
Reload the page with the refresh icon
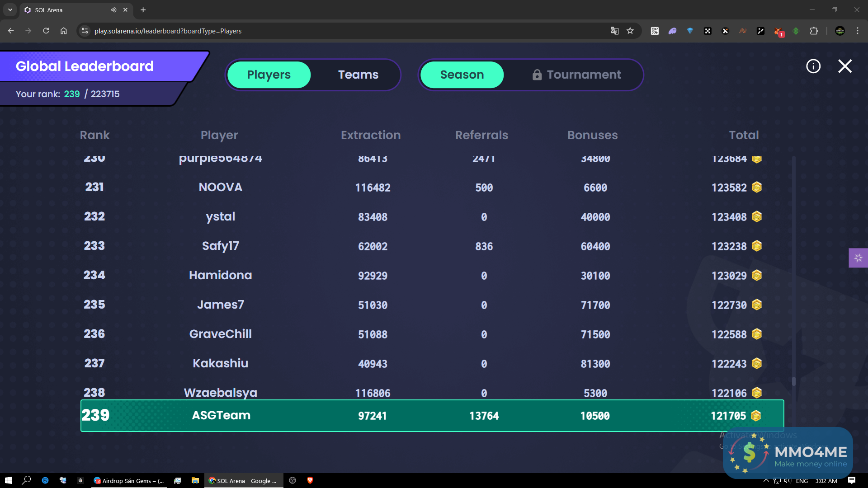point(46,31)
